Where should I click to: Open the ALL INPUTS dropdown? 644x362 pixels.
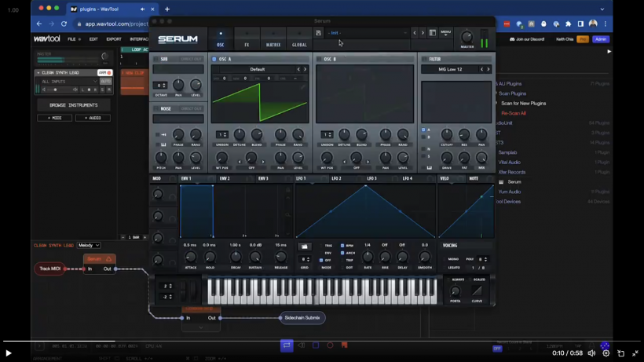[x=69, y=82]
